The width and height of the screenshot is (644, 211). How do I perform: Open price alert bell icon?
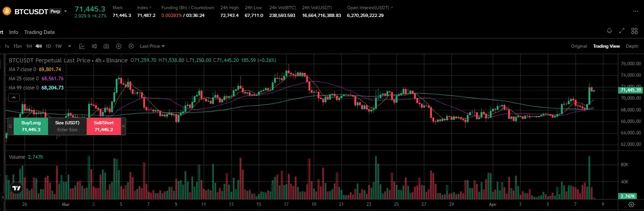609,31
